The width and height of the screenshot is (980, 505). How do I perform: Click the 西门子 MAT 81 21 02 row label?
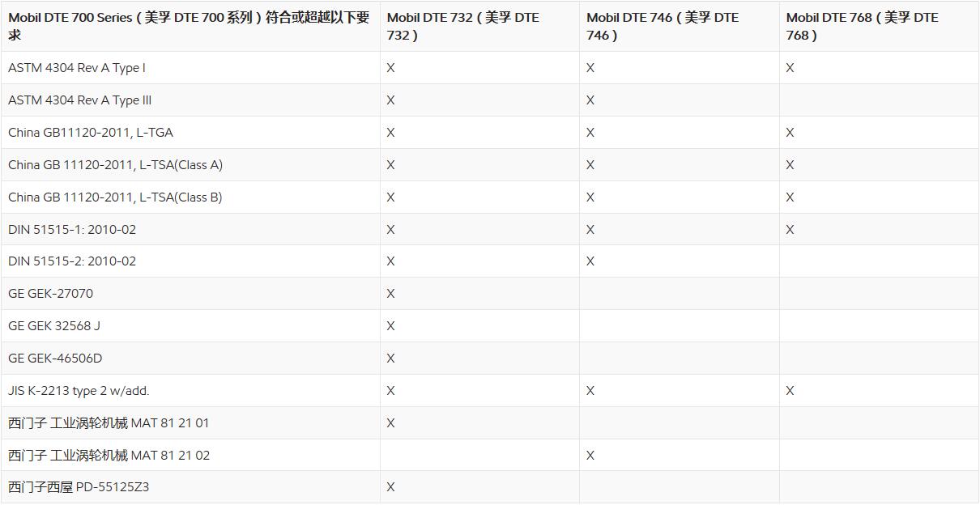coord(109,456)
